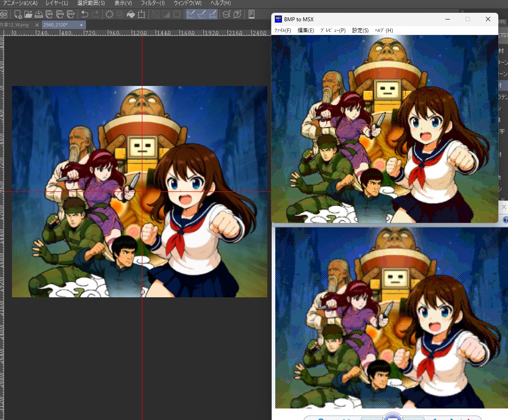Switch to the 作業12_W.png tab
Screen dimensions: 508x420
pos(15,25)
